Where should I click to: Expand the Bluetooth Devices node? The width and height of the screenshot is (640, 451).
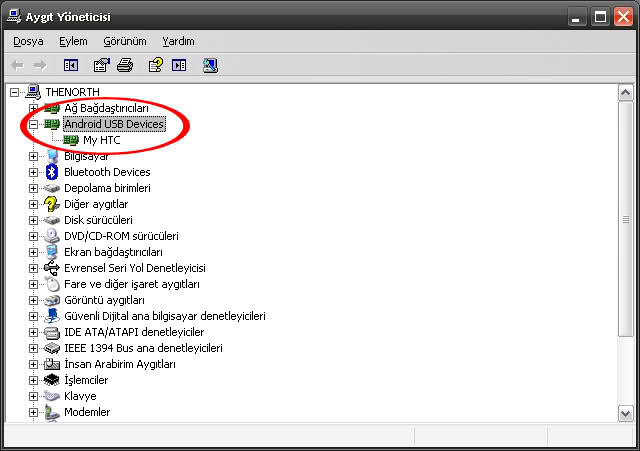pos(33,172)
